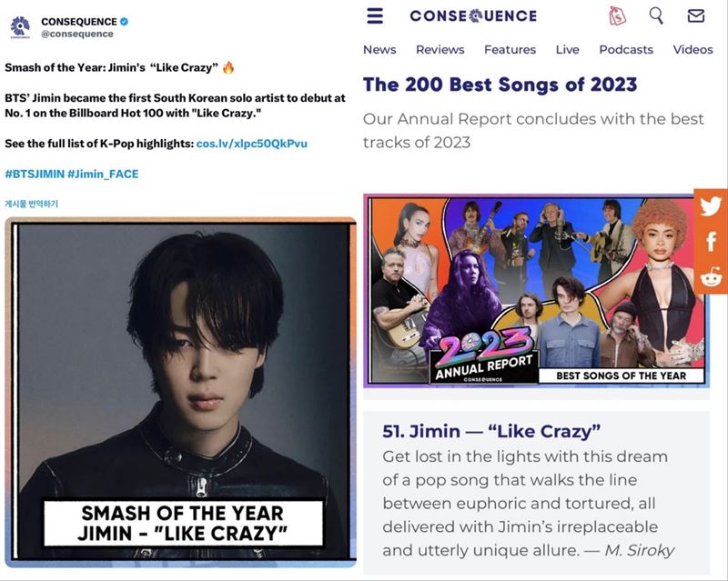Click the blue verified badge
The width and height of the screenshot is (728, 581).
pos(124,21)
